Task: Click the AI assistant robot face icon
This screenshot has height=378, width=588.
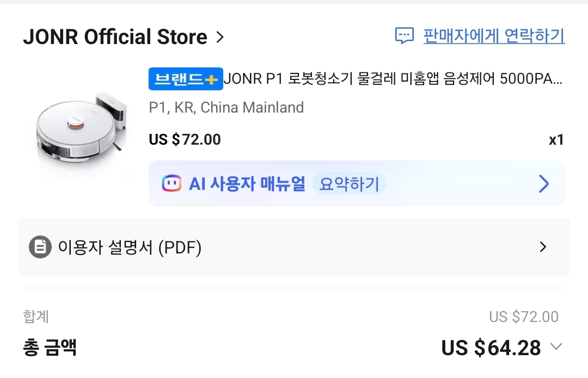Action: point(171,184)
